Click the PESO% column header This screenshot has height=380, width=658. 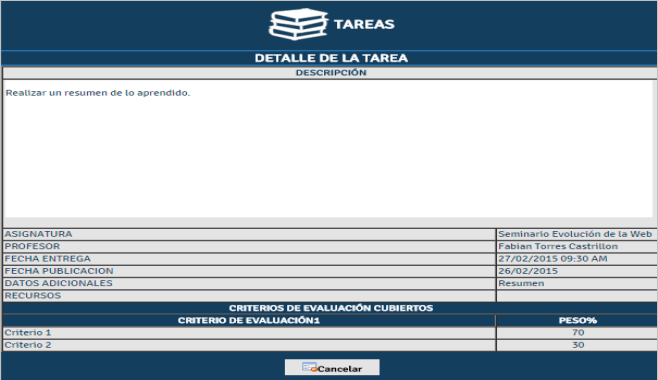click(x=577, y=320)
